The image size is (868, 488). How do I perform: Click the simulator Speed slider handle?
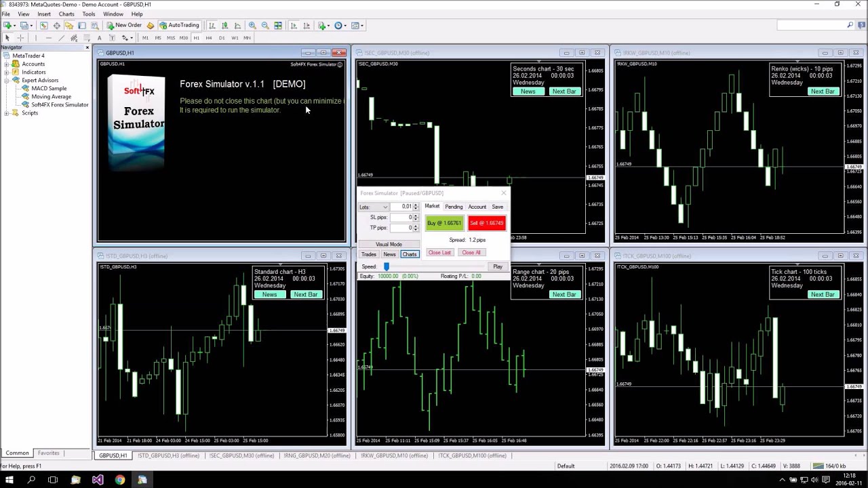(387, 266)
